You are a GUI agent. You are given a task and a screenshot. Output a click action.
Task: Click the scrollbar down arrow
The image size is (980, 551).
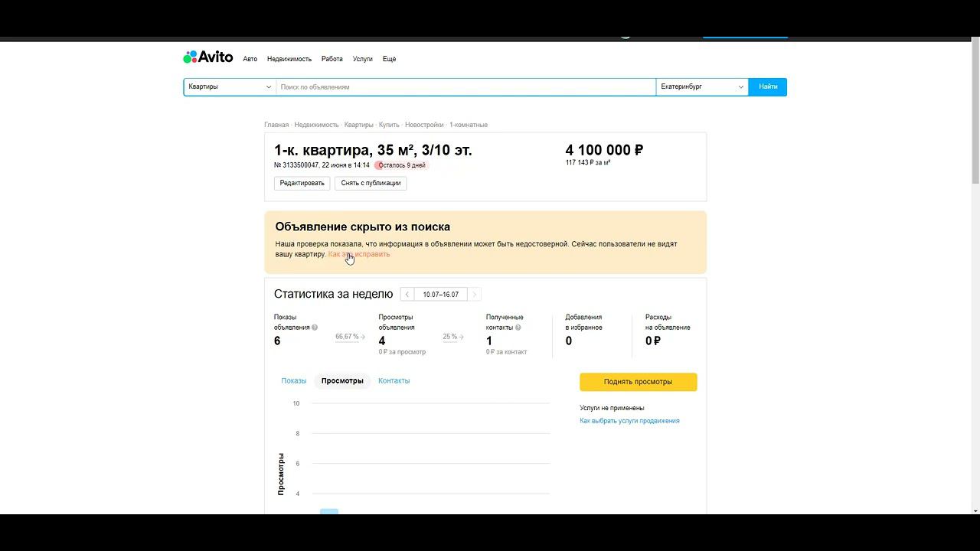[975, 510]
